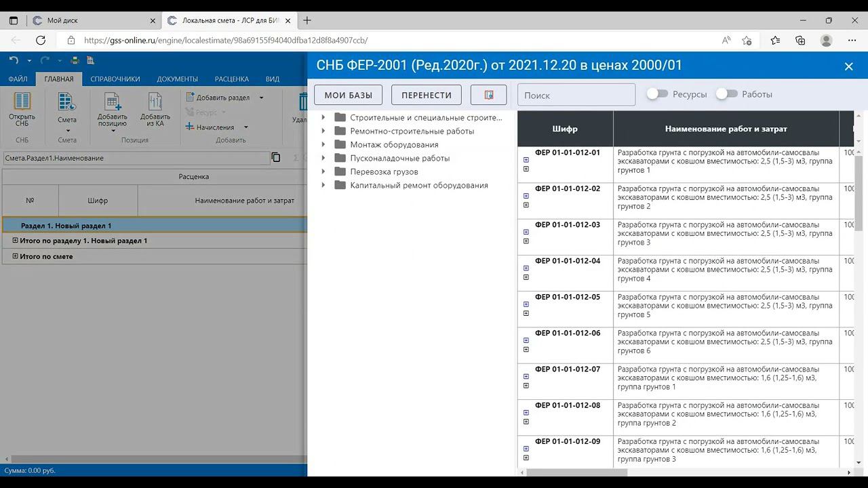
Task: Expand the Перевозка грузов folder
Action: [x=323, y=171]
